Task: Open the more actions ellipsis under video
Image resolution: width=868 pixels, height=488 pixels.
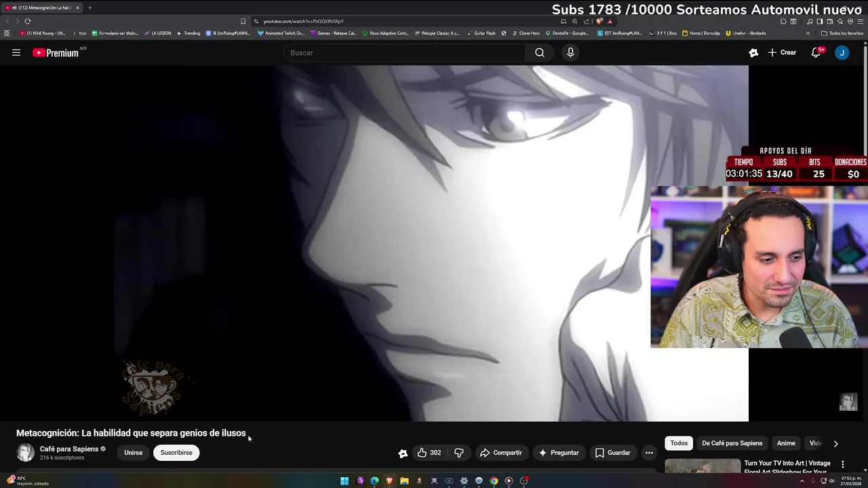Action: click(649, 453)
